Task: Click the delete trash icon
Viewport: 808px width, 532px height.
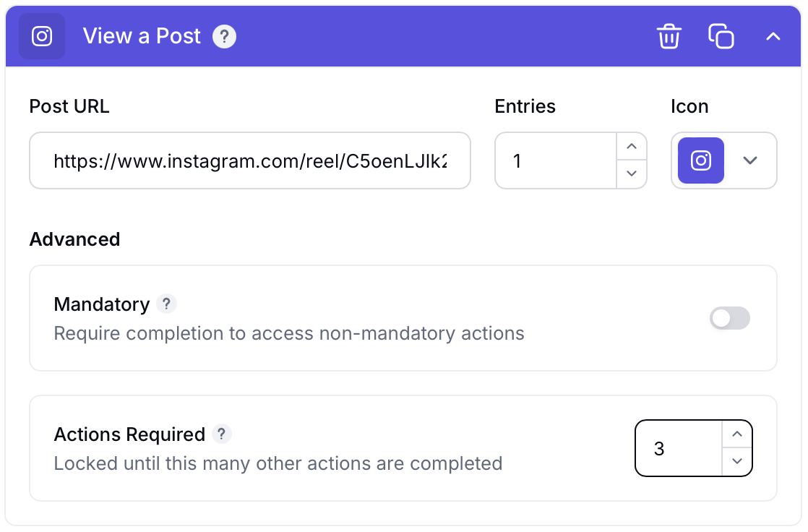Action: click(x=669, y=35)
